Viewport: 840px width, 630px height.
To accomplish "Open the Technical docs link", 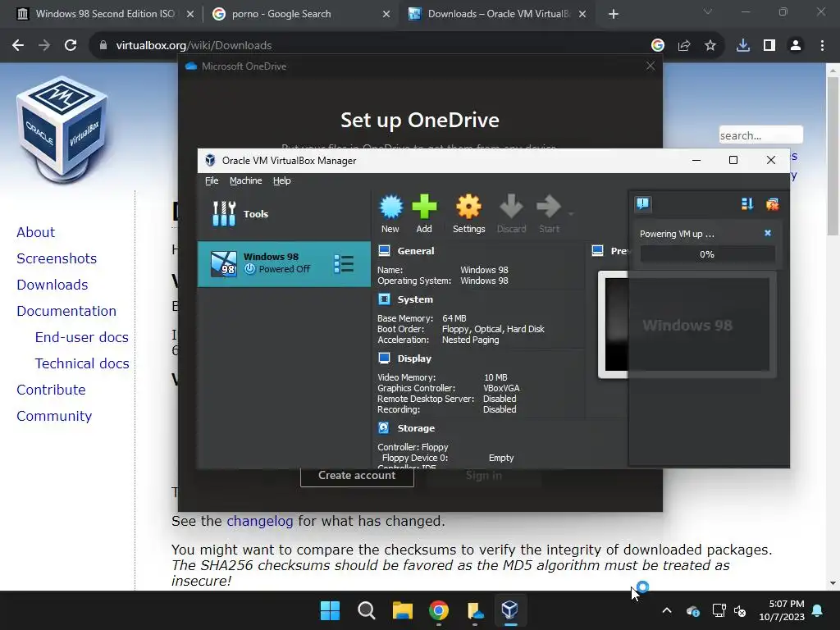I will [82, 363].
